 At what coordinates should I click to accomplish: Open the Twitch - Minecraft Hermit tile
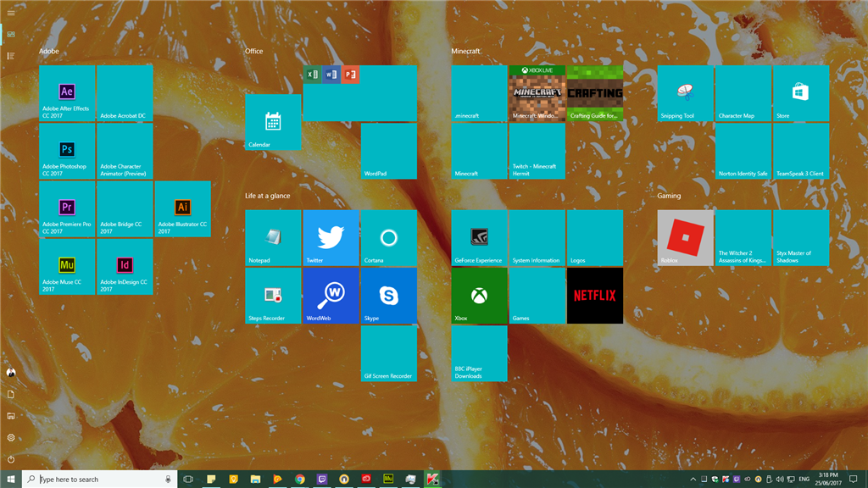click(x=537, y=151)
